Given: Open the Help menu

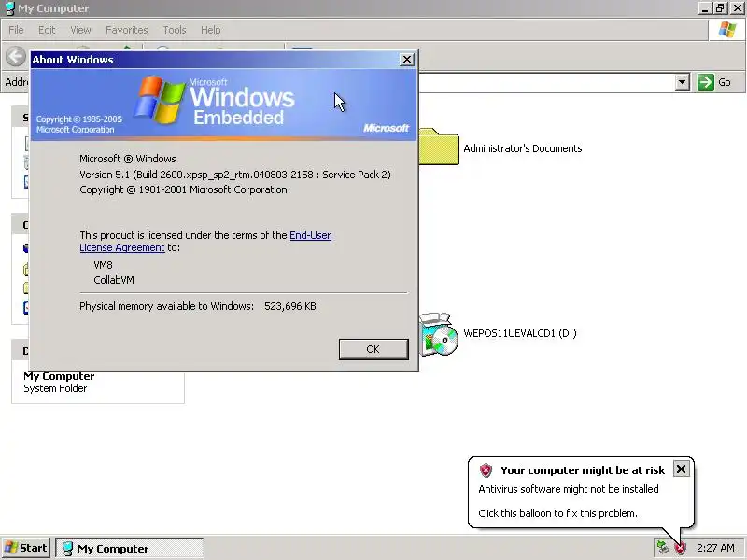Looking at the screenshot, I should click(211, 30).
